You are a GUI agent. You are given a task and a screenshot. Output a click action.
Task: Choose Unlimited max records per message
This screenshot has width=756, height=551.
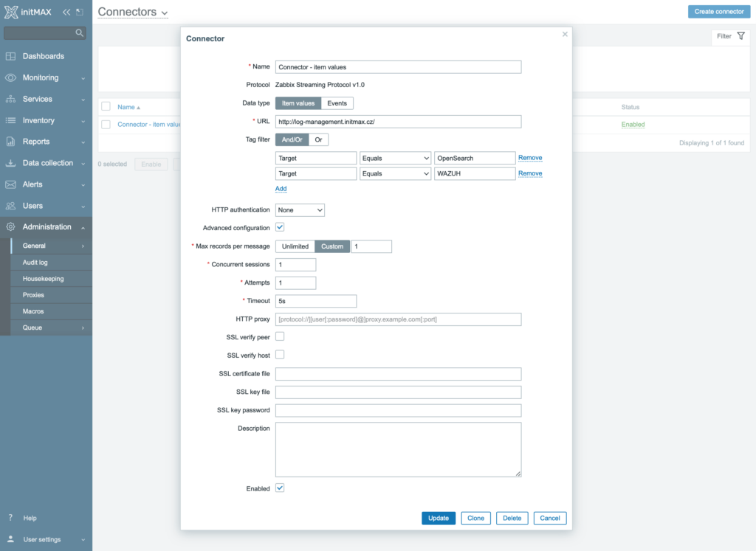pos(295,246)
